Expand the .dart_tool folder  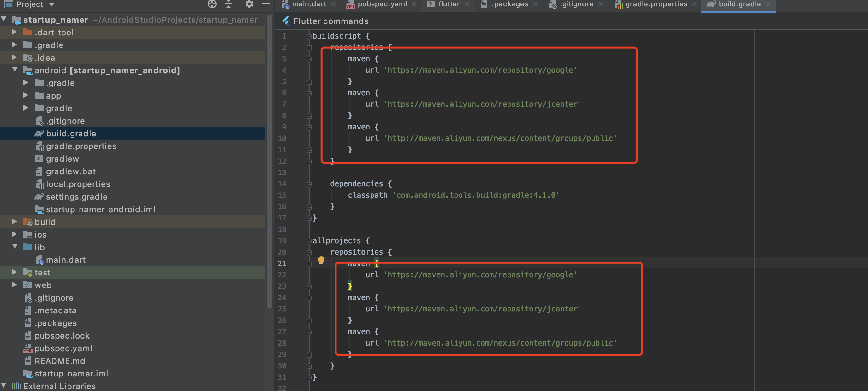14,32
